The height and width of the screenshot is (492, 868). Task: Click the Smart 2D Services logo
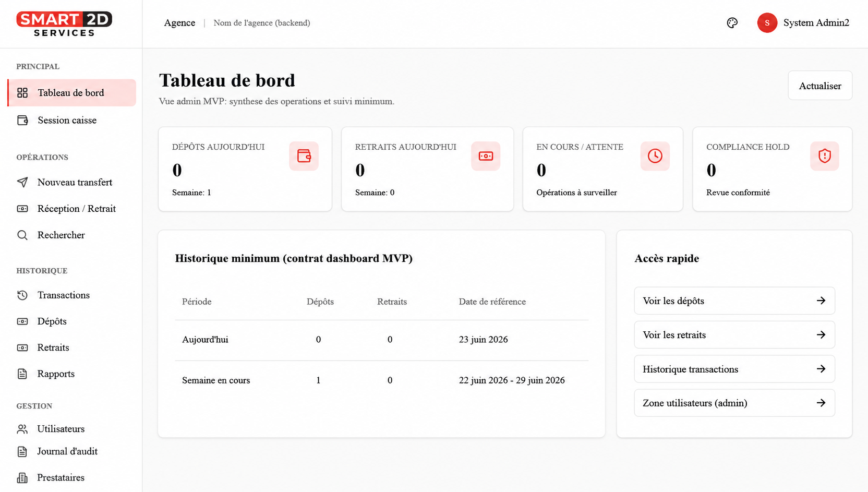pos(64,24)
